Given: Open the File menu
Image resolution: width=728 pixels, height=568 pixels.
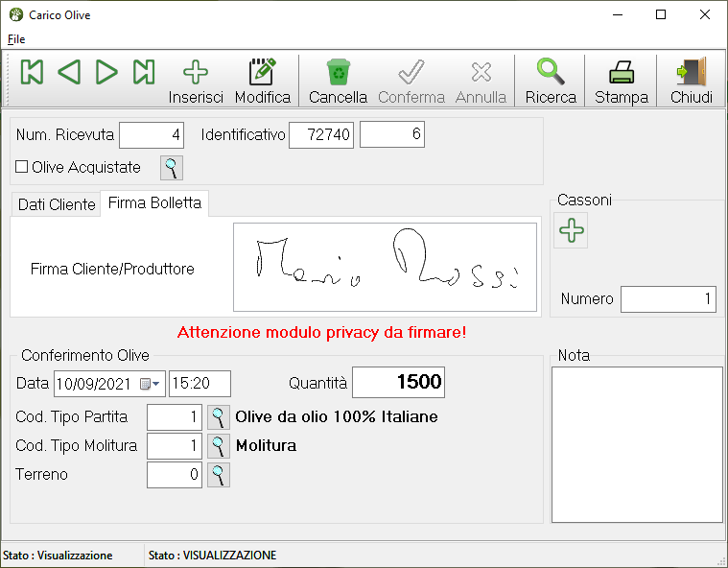Looking at the screenshot, I should pos(16,39).
